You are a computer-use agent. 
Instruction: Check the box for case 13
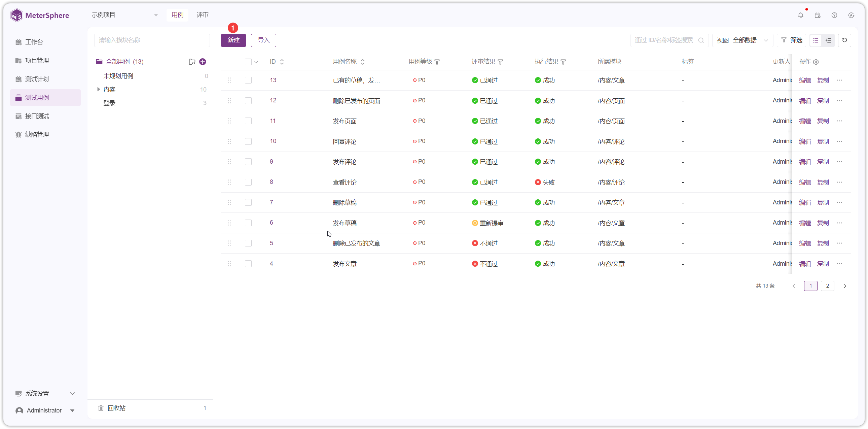[x=248, y=80]
